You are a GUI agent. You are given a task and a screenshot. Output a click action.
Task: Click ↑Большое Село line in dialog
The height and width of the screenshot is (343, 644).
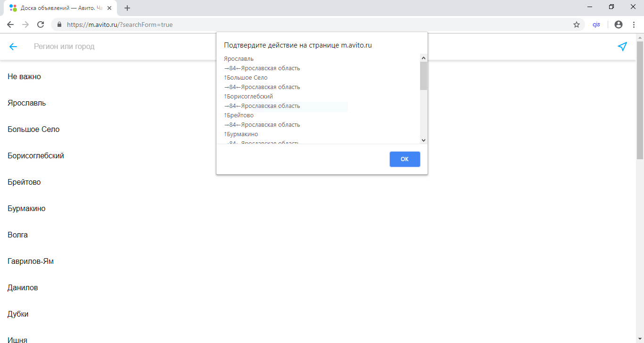pos(246,78)
